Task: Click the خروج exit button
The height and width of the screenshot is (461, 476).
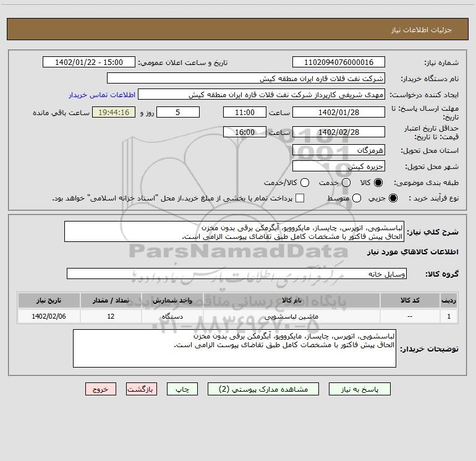Action: pos(101,389)
